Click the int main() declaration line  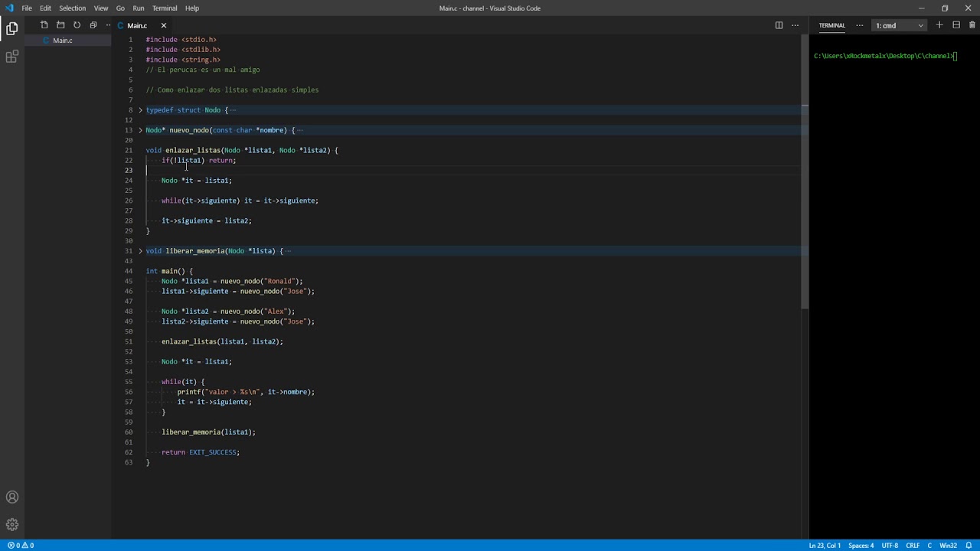point(169,271)
